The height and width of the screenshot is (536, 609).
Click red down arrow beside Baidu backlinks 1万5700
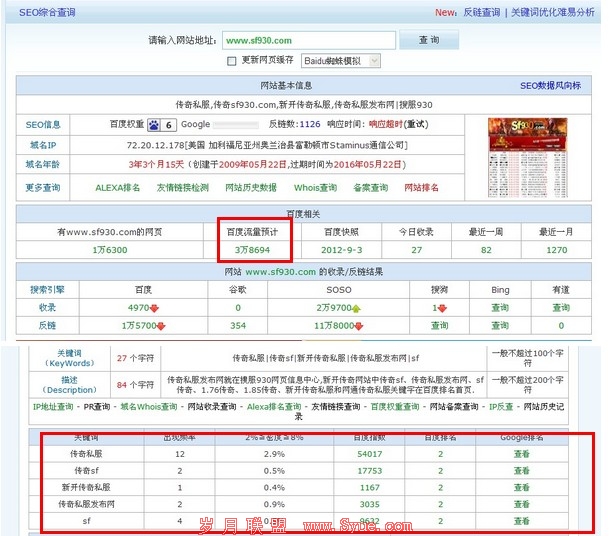click(160, 326)
